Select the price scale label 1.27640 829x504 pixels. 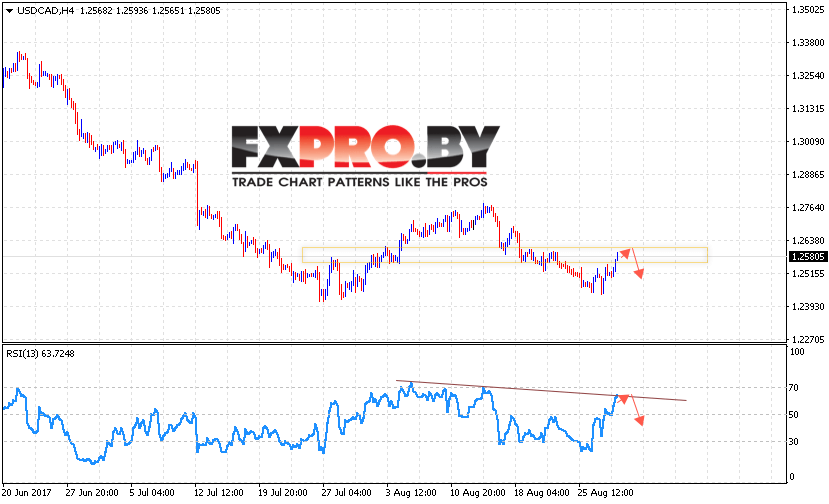click(808, 207)
